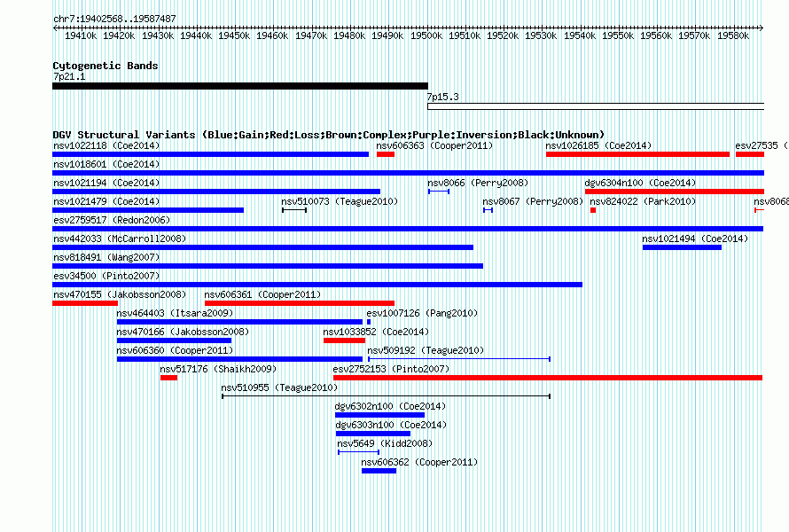
Task: Select the nsv1021194 (Coe2014) blue bar
Action: click(x=216, y=192)
